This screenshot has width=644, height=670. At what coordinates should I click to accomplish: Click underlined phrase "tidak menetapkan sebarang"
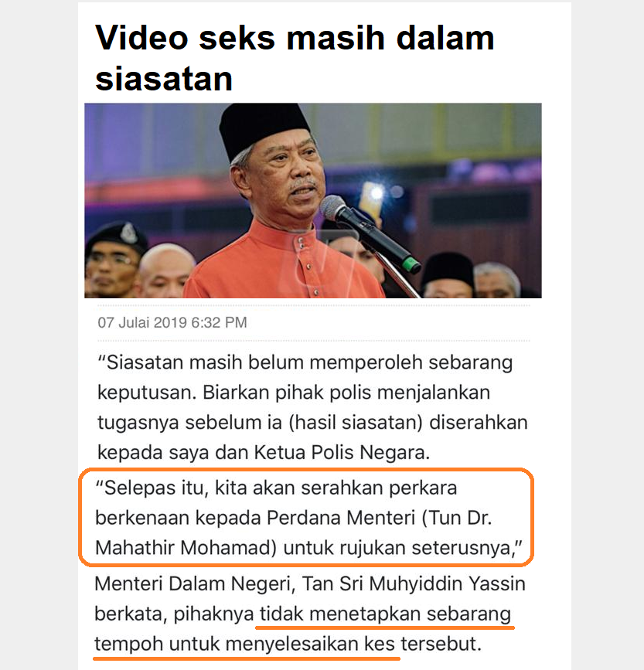(386, 614)
